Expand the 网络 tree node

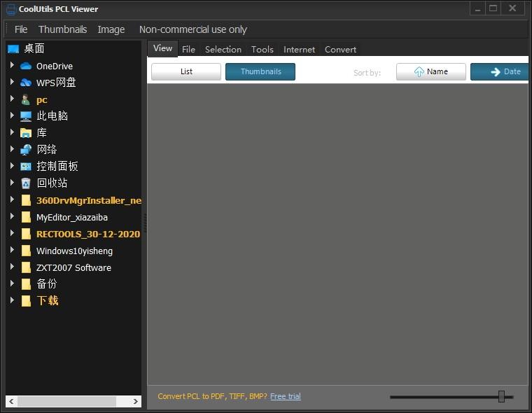12,148
